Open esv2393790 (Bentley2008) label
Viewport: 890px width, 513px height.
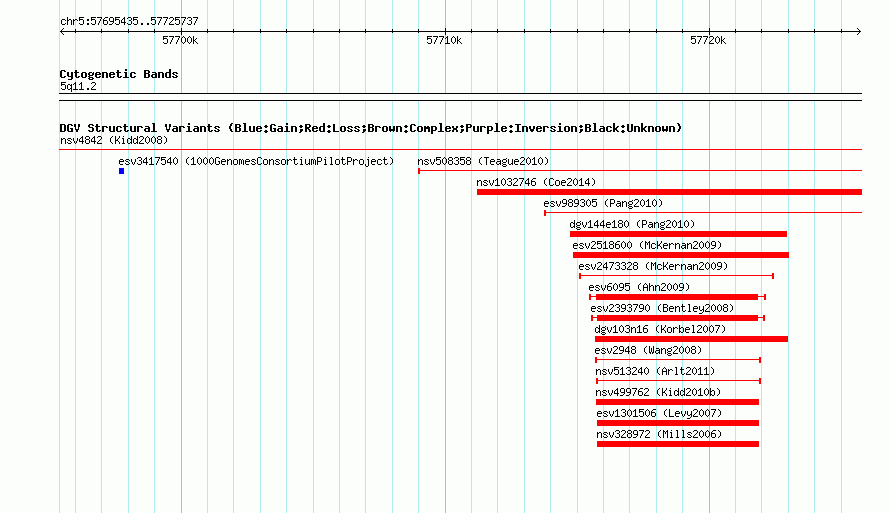[x=662, y=308]
